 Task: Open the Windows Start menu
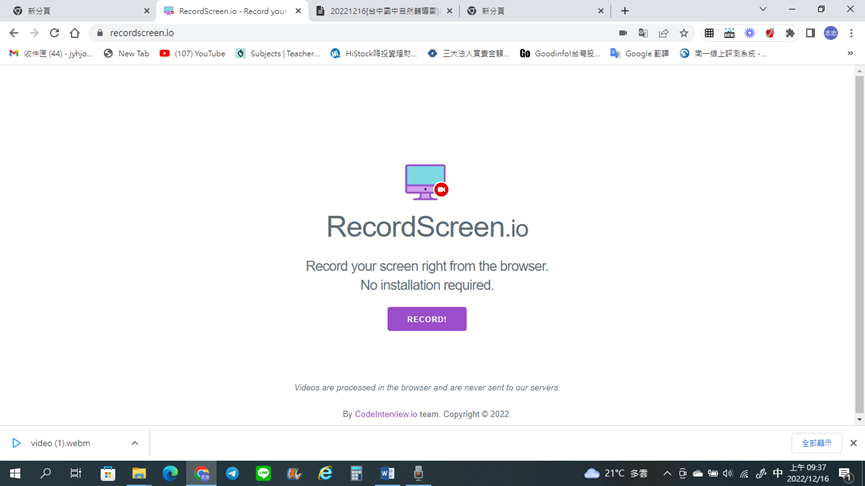(15, 473)
